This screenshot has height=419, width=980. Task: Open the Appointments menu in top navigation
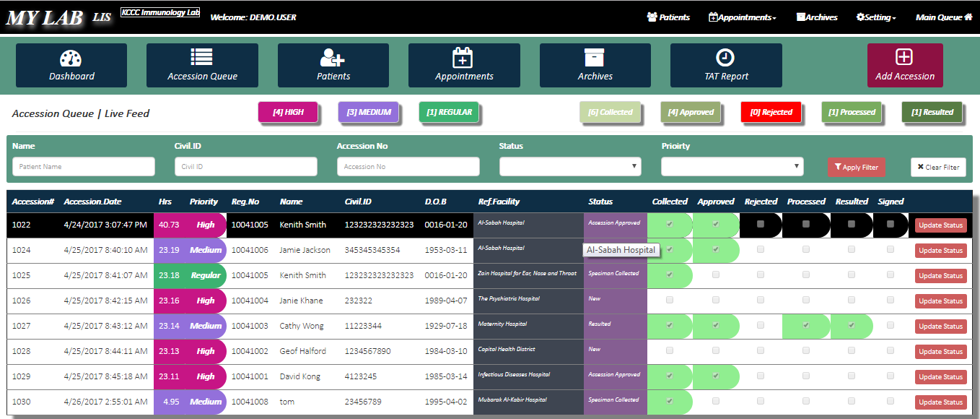tap(743, 17)
